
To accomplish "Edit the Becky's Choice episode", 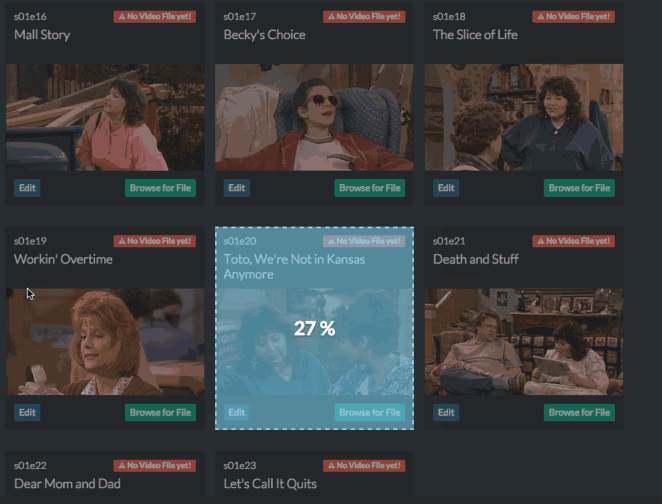I will (x=236, y=188).
